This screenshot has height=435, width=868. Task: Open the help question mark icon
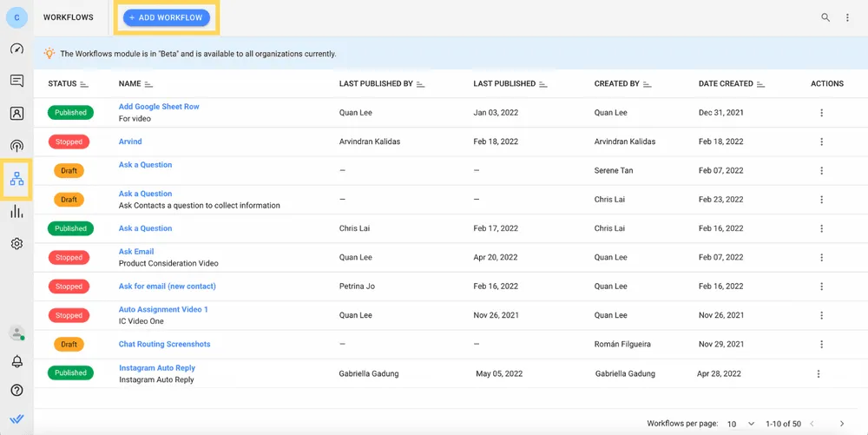tap(16, 390)
